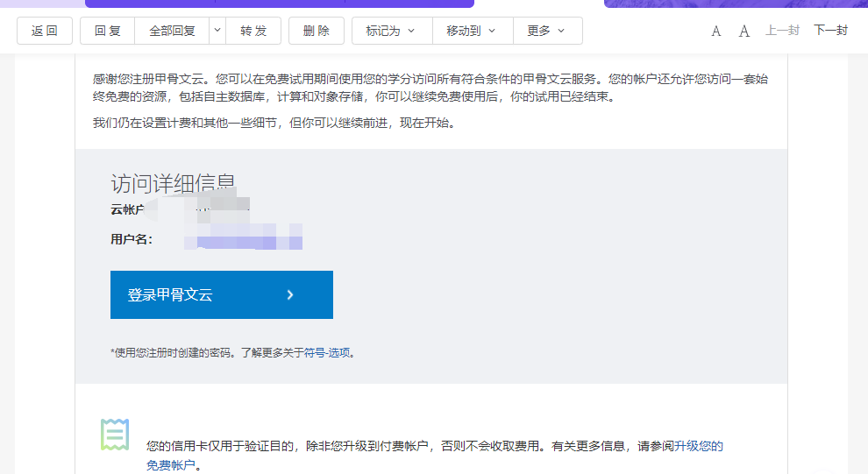
Task: Open the 移动到 dropdown
Action: (x=473, y=31)
